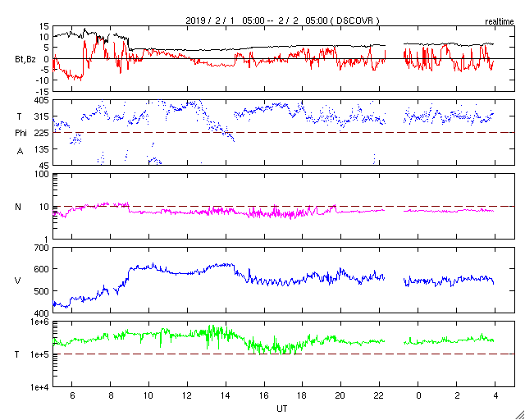This screenshot has width=525, height=420.
Task: Click the "6" hour tick on the UT axis
Action: click(72, 396)
